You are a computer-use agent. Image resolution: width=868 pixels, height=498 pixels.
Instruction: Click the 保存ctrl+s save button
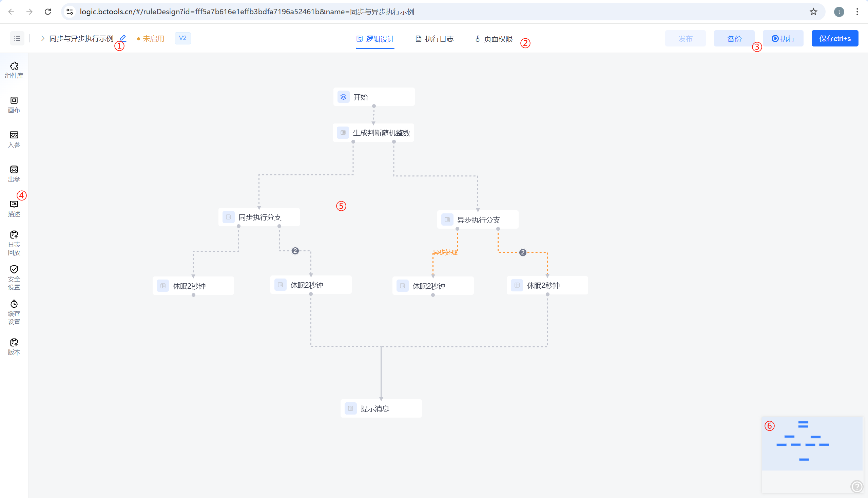pyautogui.click(x=835, y=38)
